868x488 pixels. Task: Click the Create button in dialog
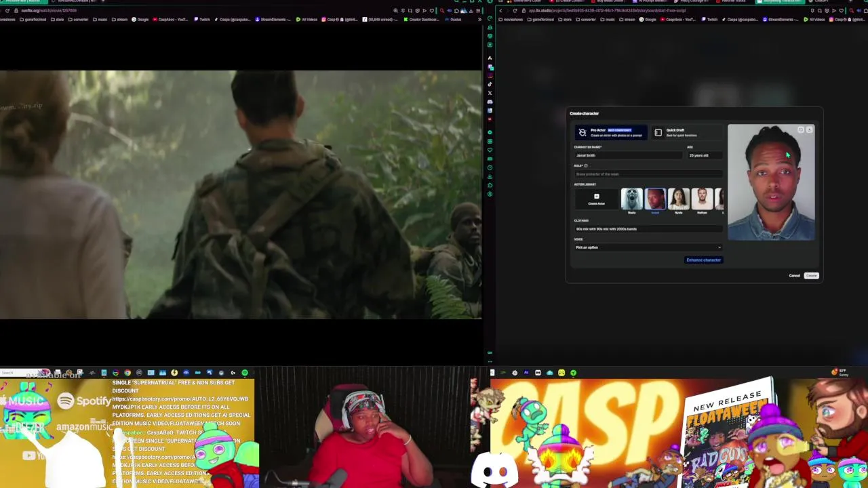812,276
